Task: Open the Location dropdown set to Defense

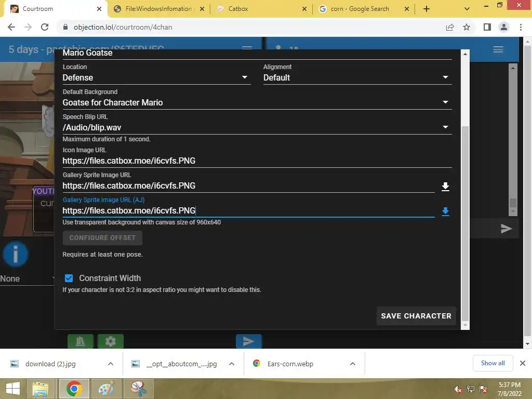Action: pyautogui.click(x=156, y=77)
